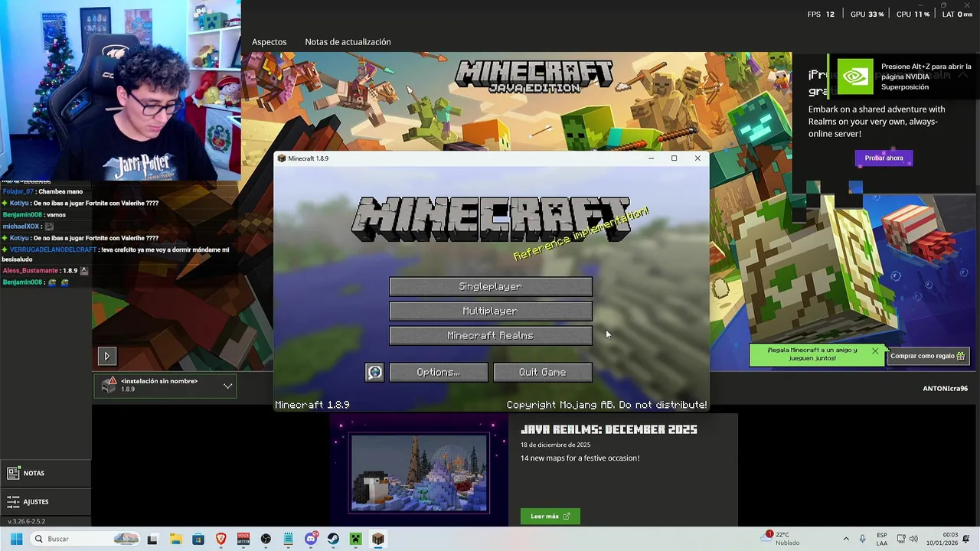
Task: Click Quit Game button
Action: coord(543,372)
